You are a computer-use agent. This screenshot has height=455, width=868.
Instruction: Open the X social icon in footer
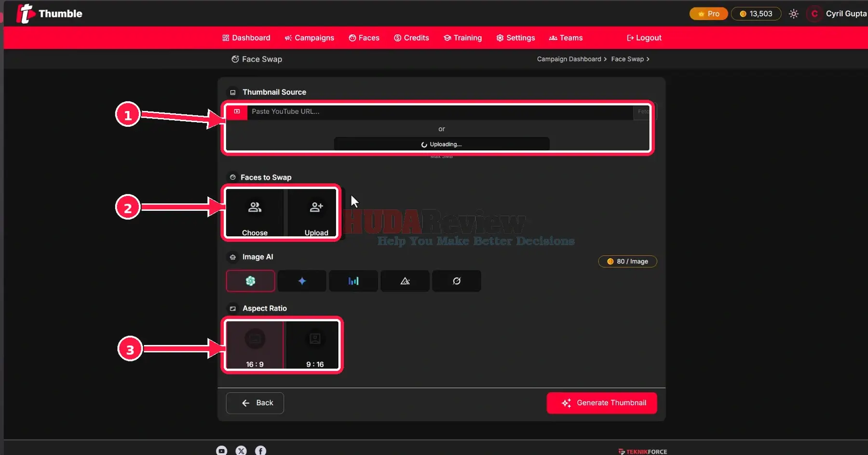(x=241, y=451)
